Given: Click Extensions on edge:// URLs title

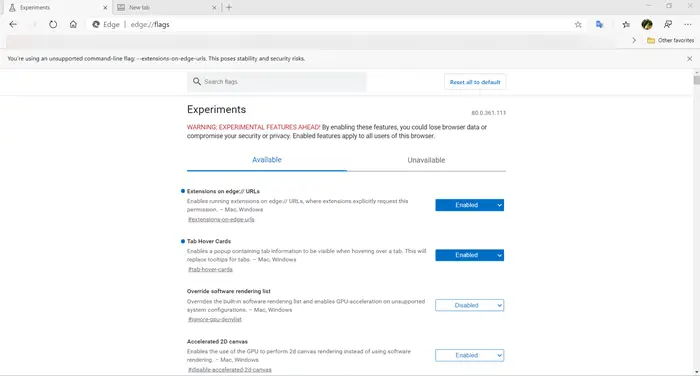Looking at the screenshot, I should [223, 191].
